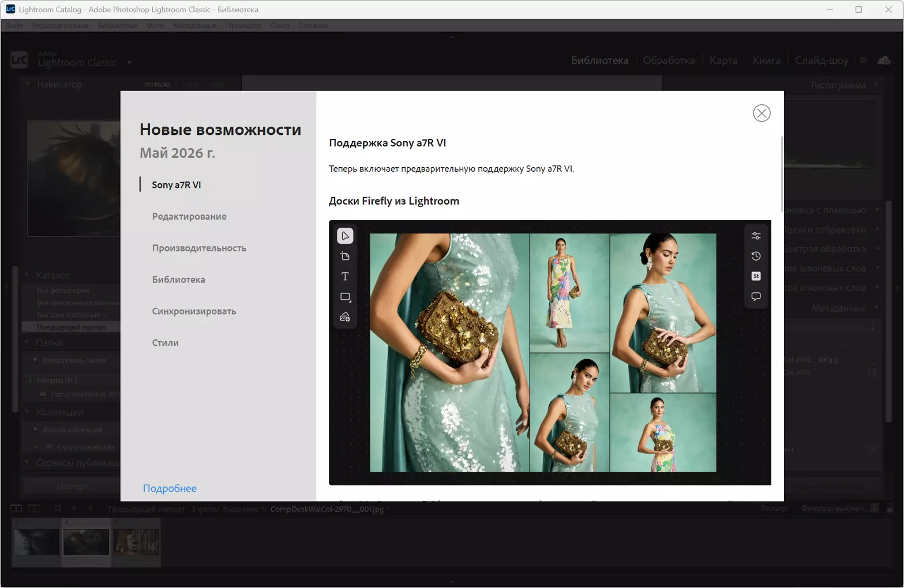The width and height of the screenshot is (904, 588).
Task: Switch to the "Слайд-шоу" module
Action: (x=822, y=61)
